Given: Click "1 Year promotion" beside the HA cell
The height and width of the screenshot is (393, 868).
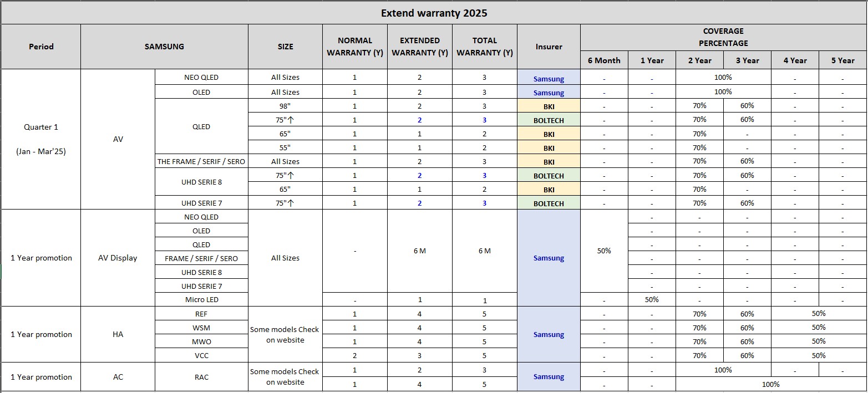Looking at the screenshot, I should pyautogui.click(x=41, y=334).
